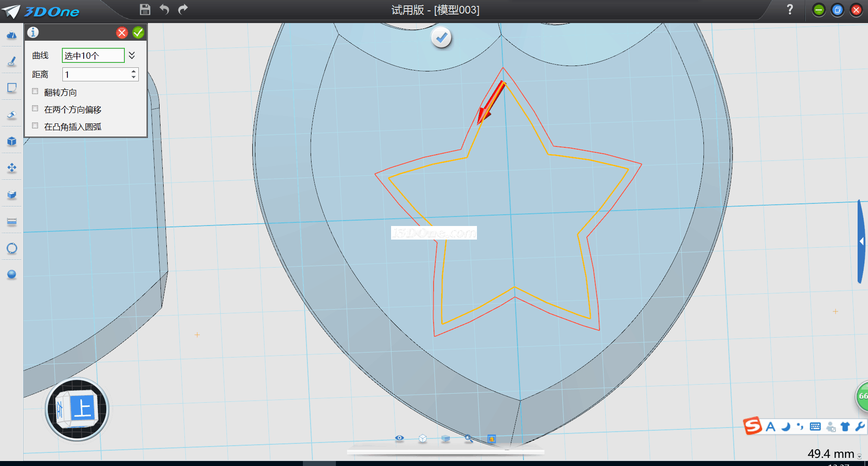Open the basic primitives tool in sidebar
Image resolution: width=868 pixels, height=466 pixels.
(12, 35)
